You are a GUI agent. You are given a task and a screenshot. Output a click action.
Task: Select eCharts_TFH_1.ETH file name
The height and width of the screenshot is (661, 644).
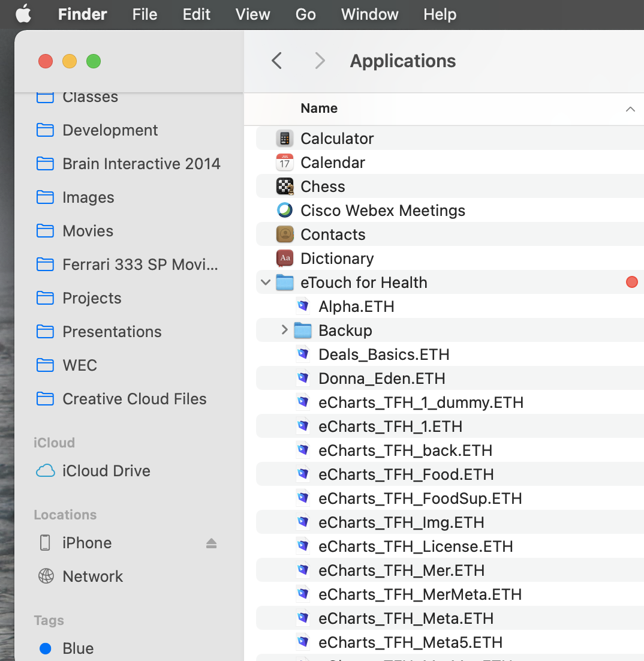click(390, 426)
